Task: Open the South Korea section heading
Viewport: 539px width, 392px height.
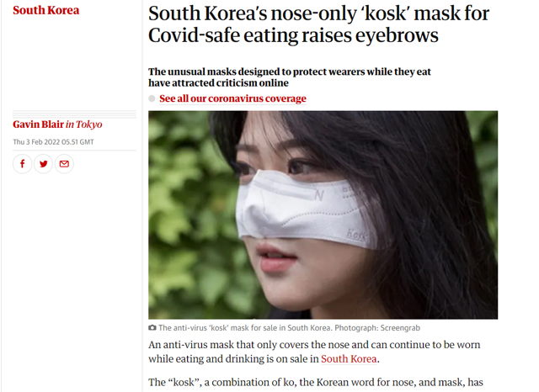Action: point(46,10)
